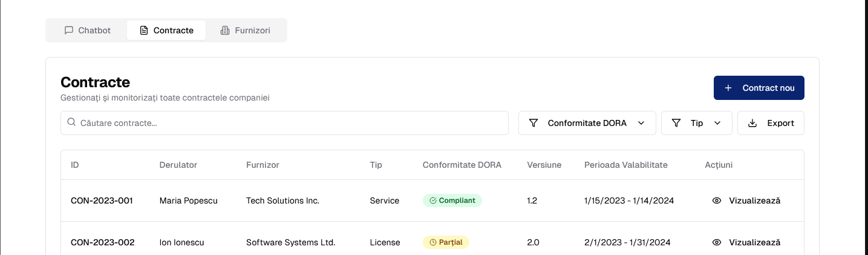Click the yellow Parțial status badge
Screen dimensions: 868x255
pyautogui.click(x=446, y=242)
